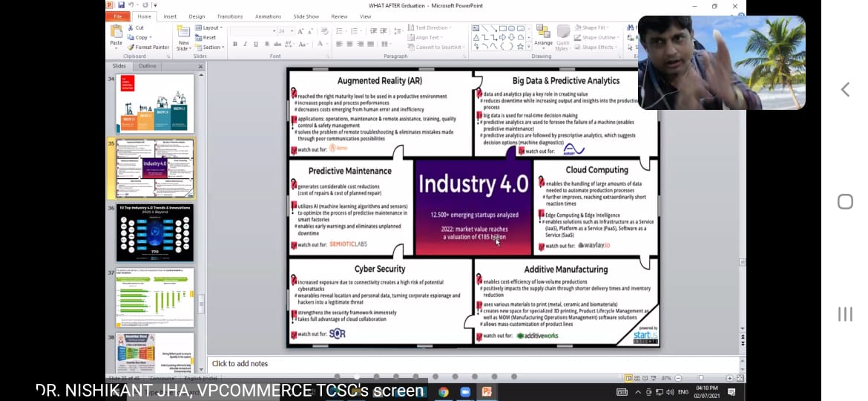868x401 pixels.
Task: Switch to the Transitions ribbon tab
Action: click(229, 16)
